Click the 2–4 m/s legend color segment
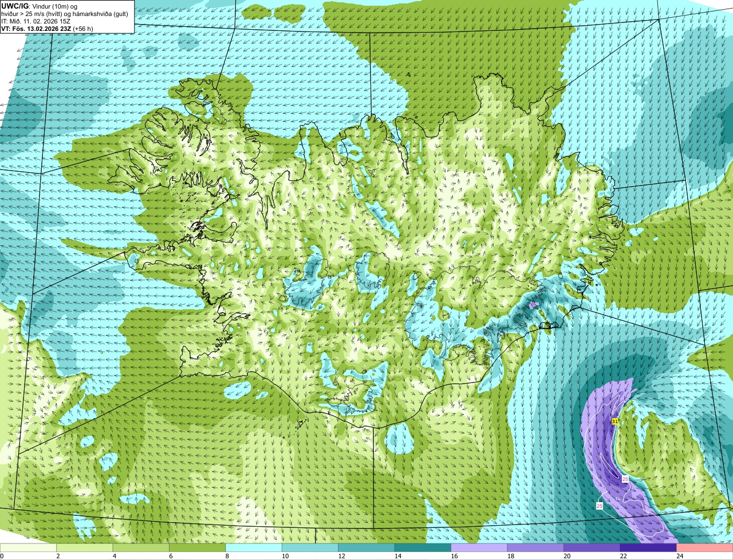 (85, 548)
